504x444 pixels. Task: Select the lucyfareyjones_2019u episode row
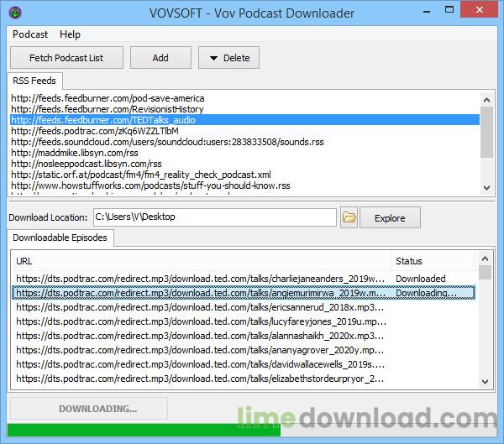(x=244, y=321)
